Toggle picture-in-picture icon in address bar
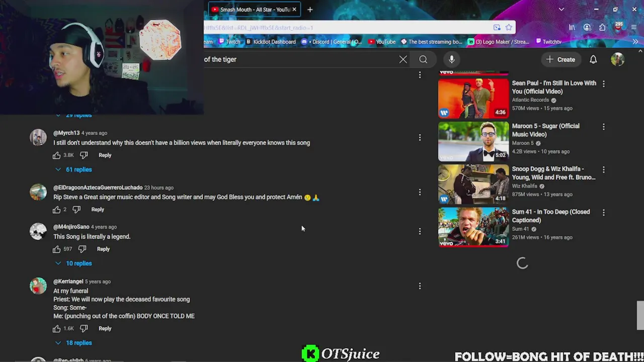Image resolution: width=644 pixels, height=362 pixels. [x=497, y=28]
